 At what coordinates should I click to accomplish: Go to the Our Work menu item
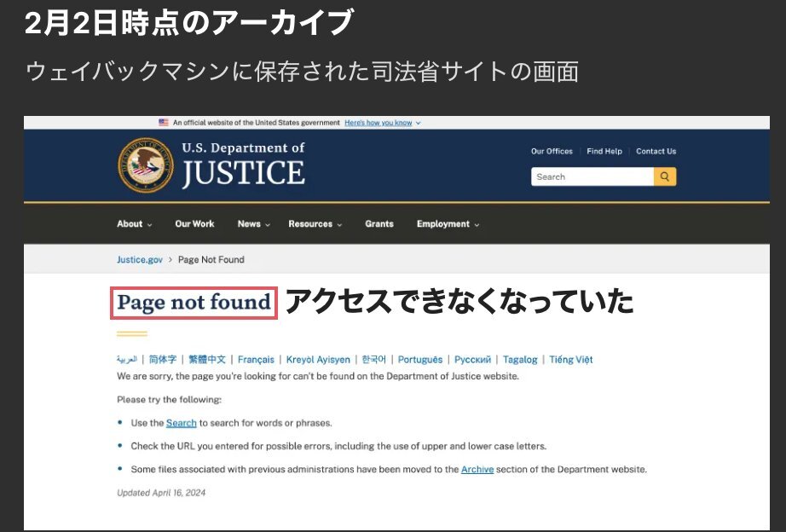point(194,224)
